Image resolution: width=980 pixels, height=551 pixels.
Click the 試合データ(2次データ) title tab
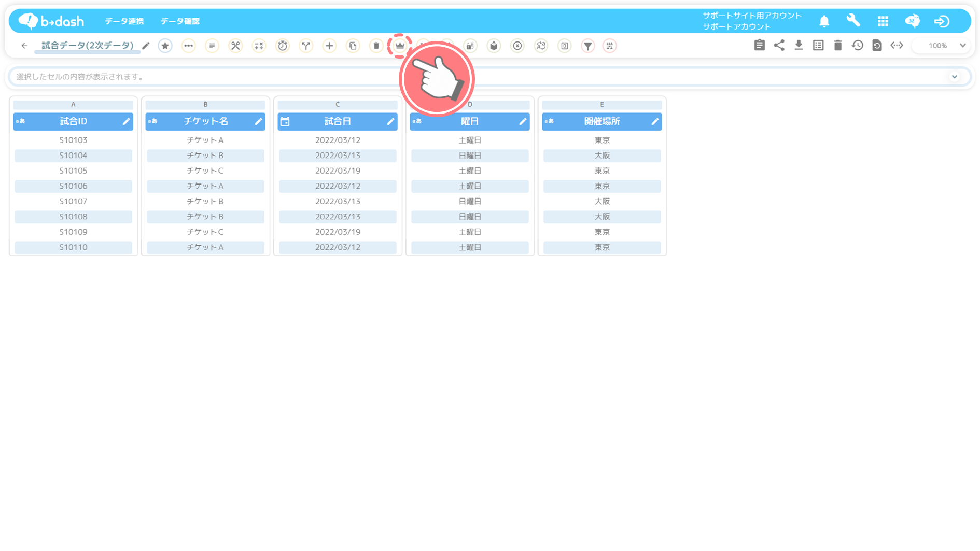88,46
